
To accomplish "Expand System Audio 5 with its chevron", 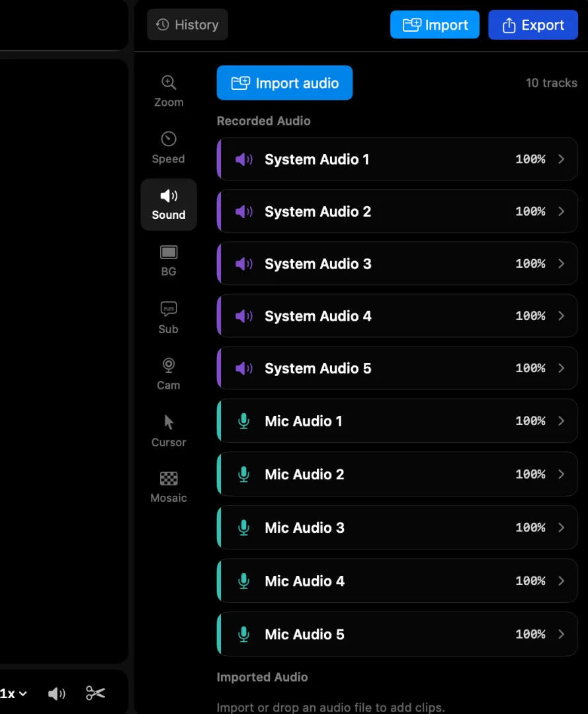I will pyautogui.click(x=561, y=368).
